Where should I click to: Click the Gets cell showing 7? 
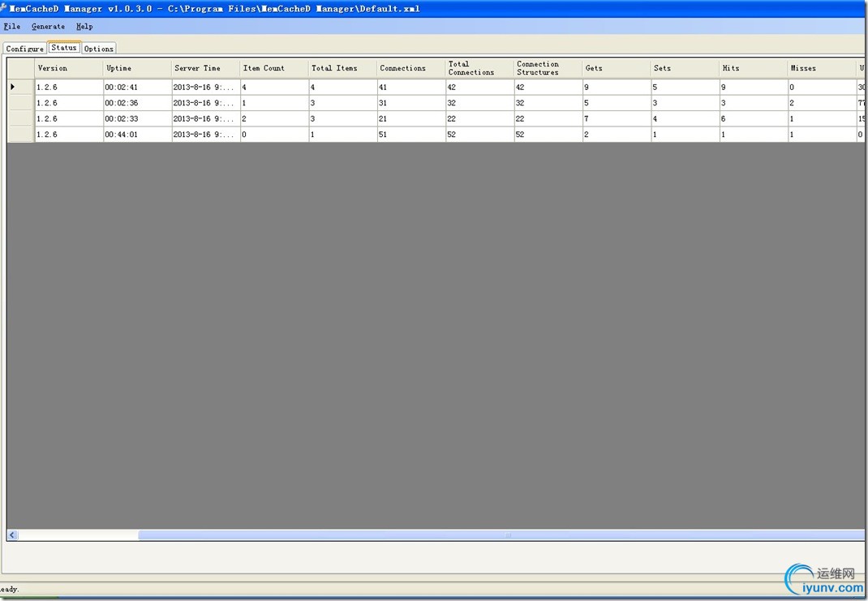click(x=617, y=118)
